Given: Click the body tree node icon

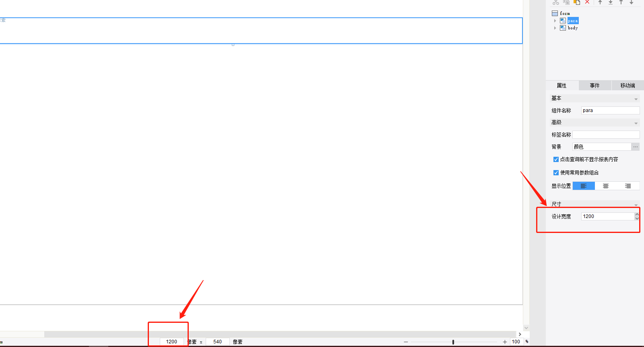Looking at the screenshot, I should tap(563, 28).
